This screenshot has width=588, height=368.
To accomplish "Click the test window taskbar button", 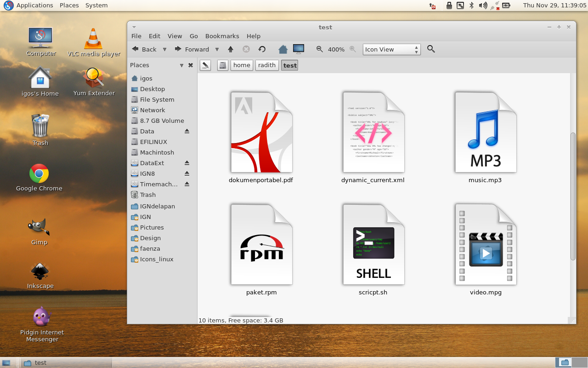I will 67,362.
